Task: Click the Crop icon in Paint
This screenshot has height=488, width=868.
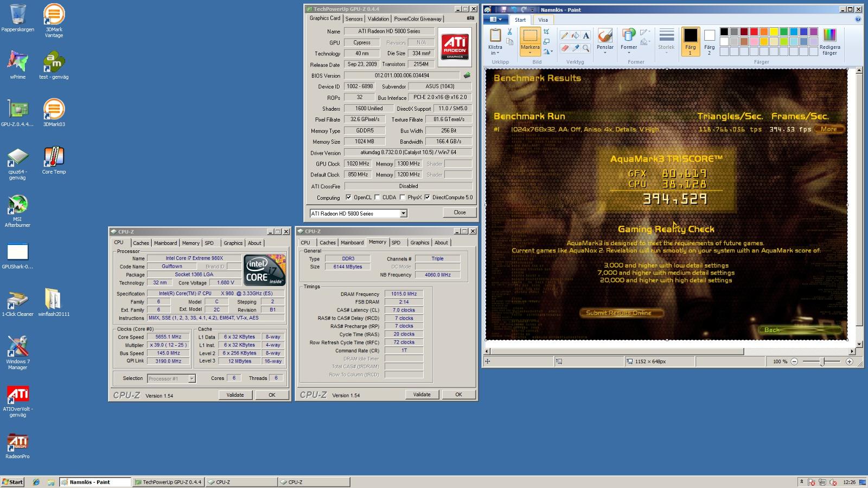Action: point(546,31)
